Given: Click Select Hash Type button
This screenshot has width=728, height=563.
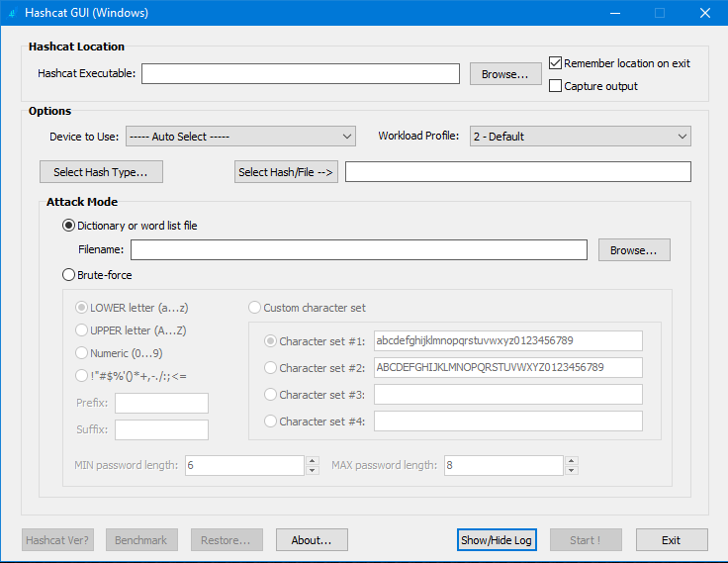Looking at the screenshot, I should (x=101, y=172).
